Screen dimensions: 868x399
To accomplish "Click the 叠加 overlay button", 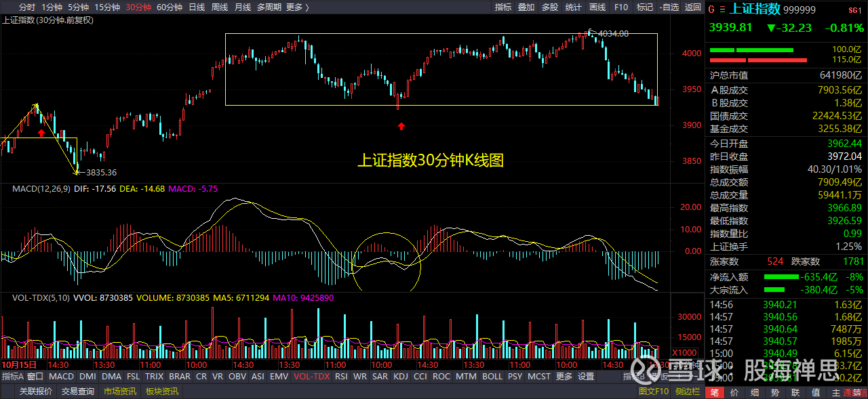I will (x=526, y=7).
